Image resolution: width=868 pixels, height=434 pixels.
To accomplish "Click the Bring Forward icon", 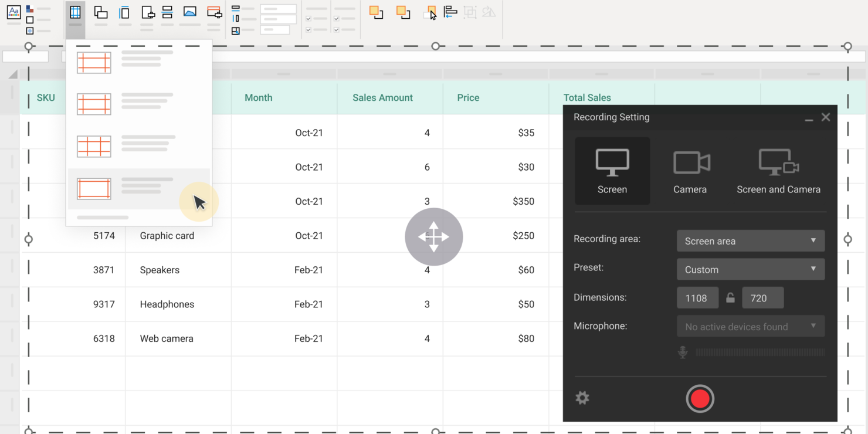I will (377, 12).
